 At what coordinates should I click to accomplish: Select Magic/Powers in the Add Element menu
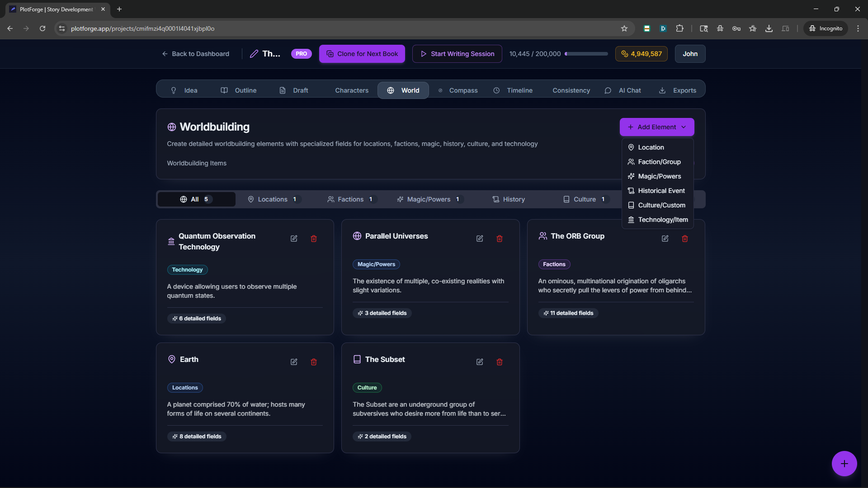(658, 176)
